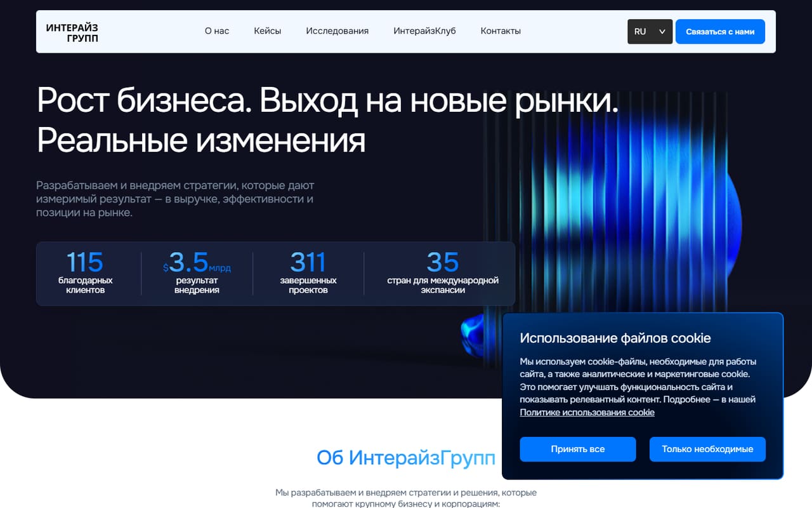The height and width of the screenshot is (508, 812).
Task: Navigate to ИнтерайзКлуб
Action: point(424,31)
